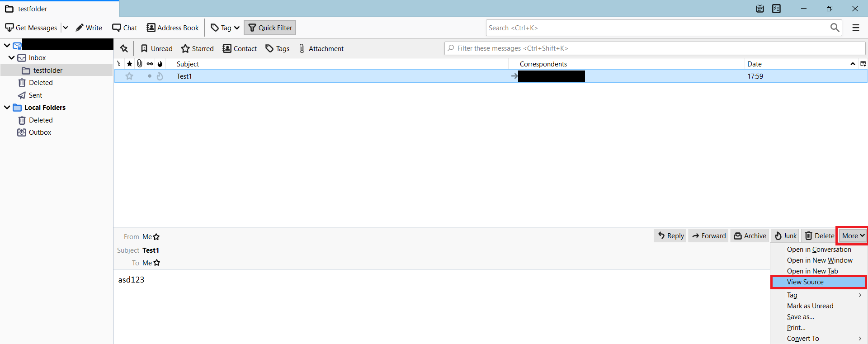
Task: Expand the Convert To submenu
Action: (819, 339)
